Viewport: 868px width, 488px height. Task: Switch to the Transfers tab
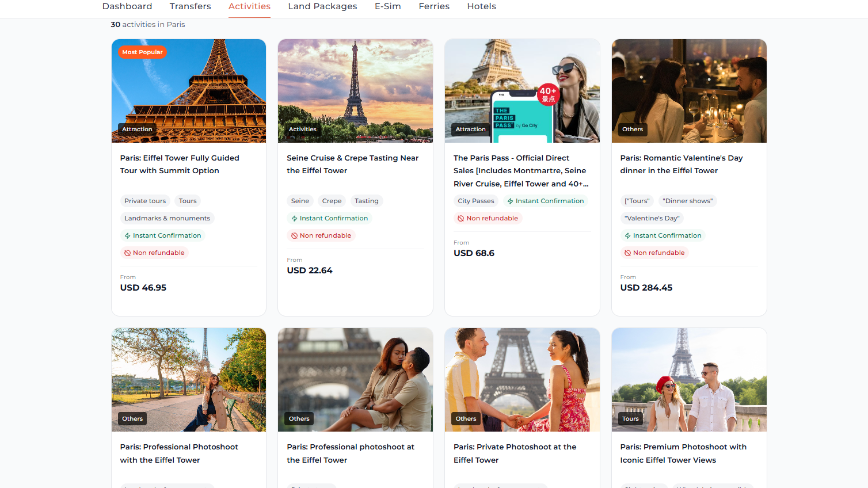[x=190, y=6]
